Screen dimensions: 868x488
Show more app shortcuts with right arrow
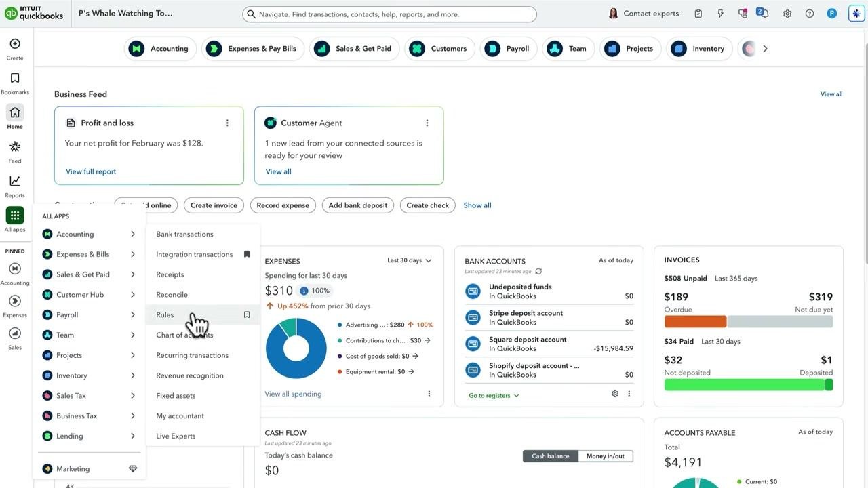coord(765,49)
